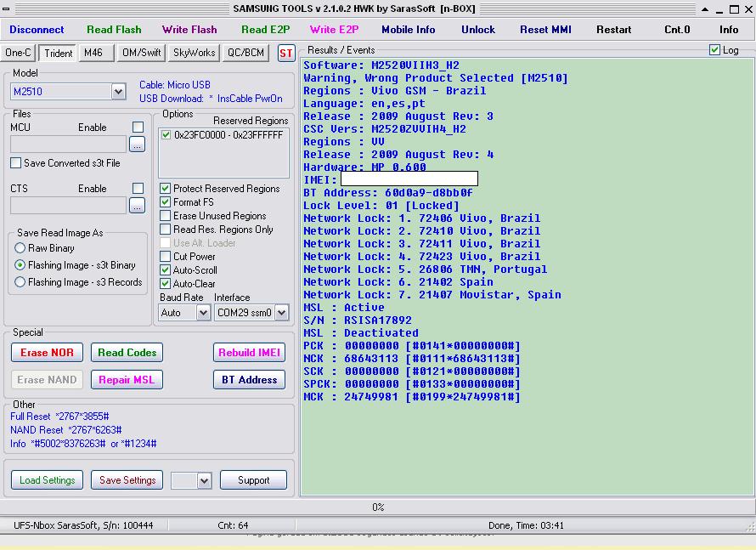Click the Erase NOR button
The width and height of the screenshot is (756, 550).
(47, 353)
